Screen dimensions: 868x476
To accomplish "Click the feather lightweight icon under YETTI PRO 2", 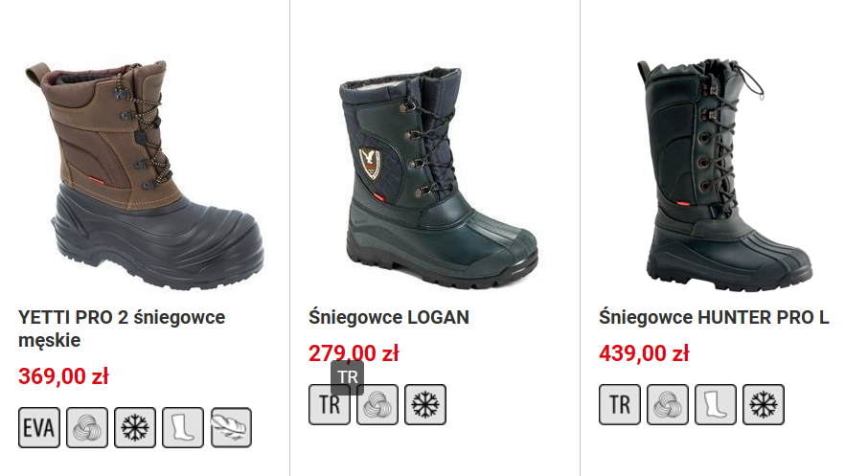I will (231, 428).
